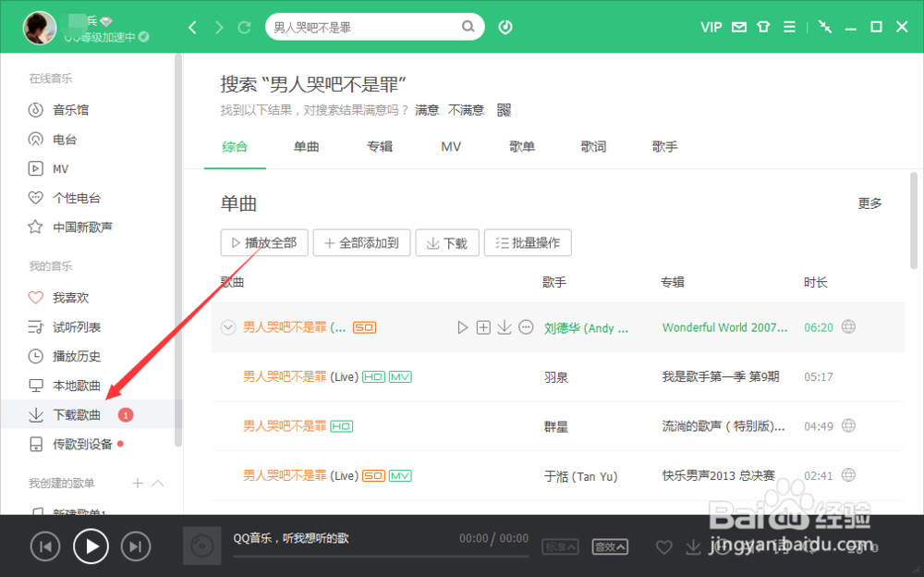Open the message mailbox icon
Screen dimensions: 924x577
point(739,27)
